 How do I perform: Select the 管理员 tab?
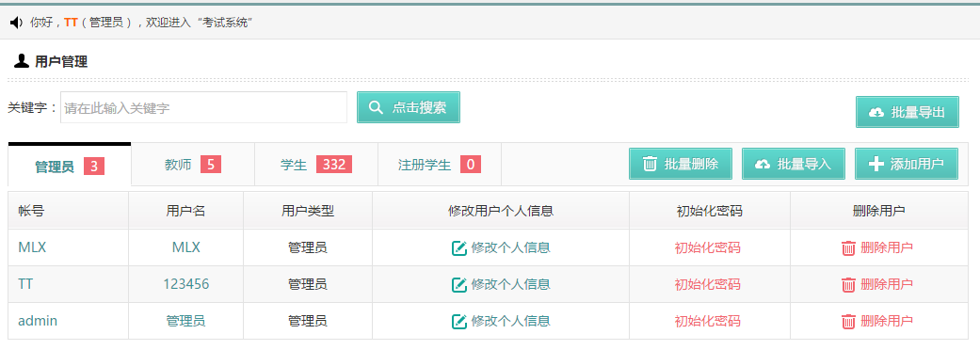[x=70, y=166]
